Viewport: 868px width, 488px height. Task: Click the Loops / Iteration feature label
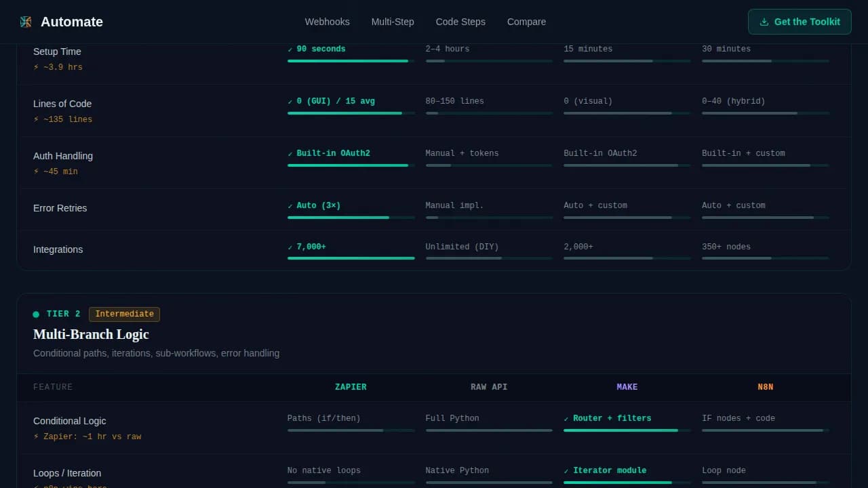click(67, 473)
